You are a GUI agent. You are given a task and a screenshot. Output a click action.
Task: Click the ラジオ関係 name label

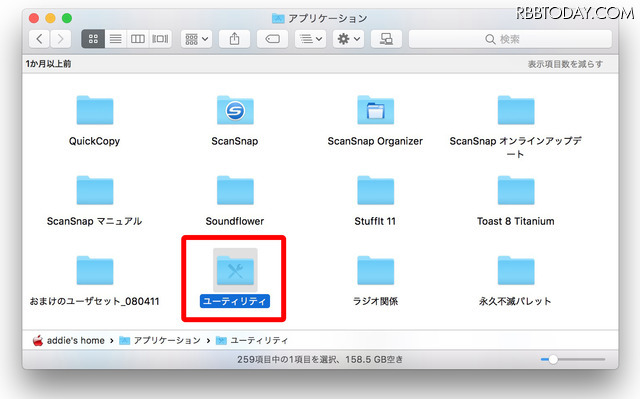click(x=375, y=301)
